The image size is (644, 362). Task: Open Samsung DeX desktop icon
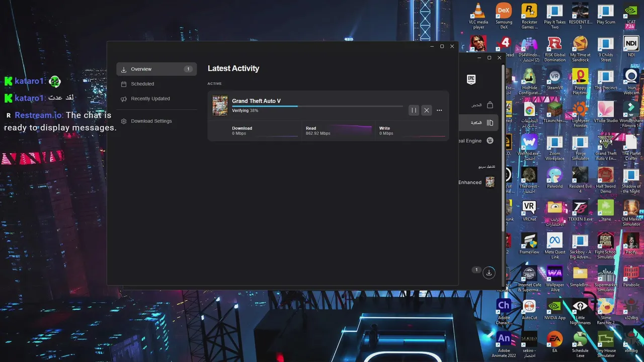(504, 17)
